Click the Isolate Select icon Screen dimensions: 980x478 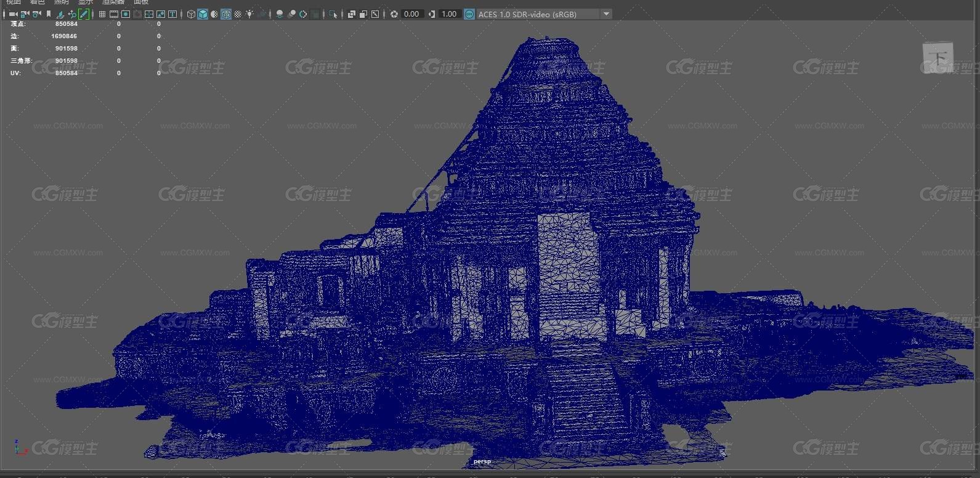[x=333, y=14]
